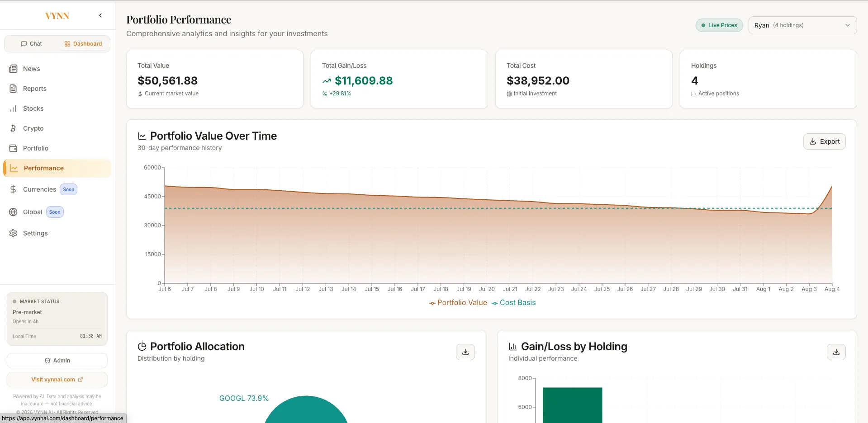Click the +29.81% gain percentage
The height and width of the screenshot is (423, 868).
pos(340,94)
